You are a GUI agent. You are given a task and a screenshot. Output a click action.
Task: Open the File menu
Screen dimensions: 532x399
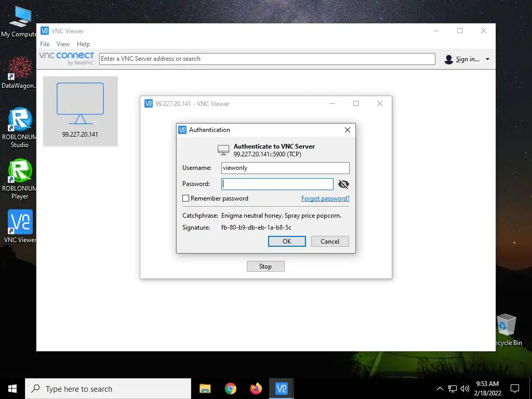(45, 44)
